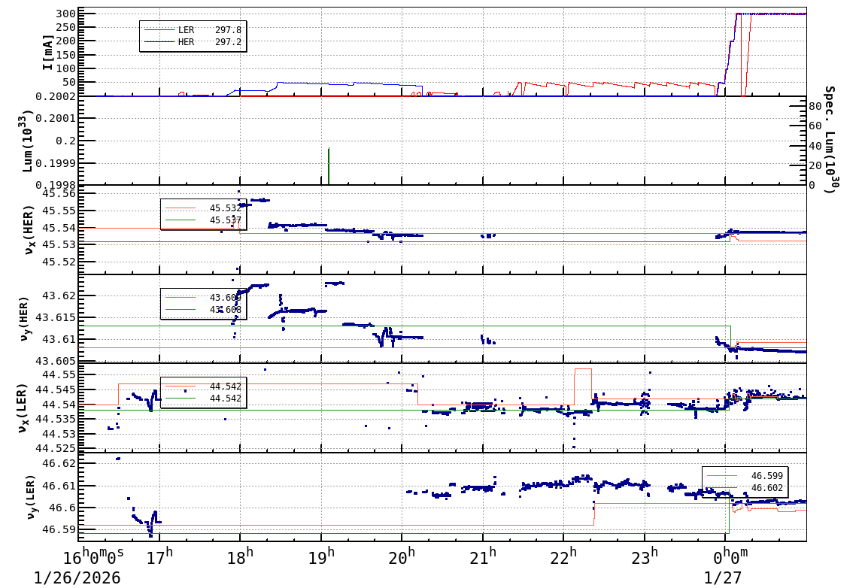The image size is (868, 588).
Task: Click the red line sample beside LER
Action: coord(159,30)
